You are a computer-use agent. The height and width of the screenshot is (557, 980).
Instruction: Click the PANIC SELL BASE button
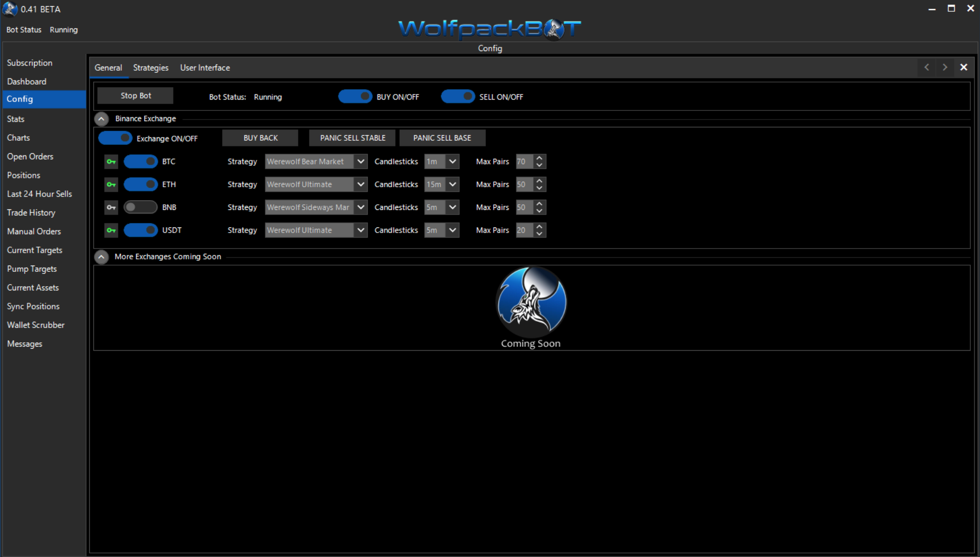pos(442,138)
